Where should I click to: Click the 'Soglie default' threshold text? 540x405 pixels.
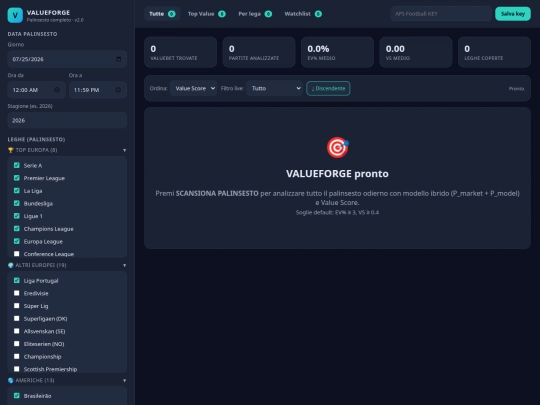click(x=338, y=212)
